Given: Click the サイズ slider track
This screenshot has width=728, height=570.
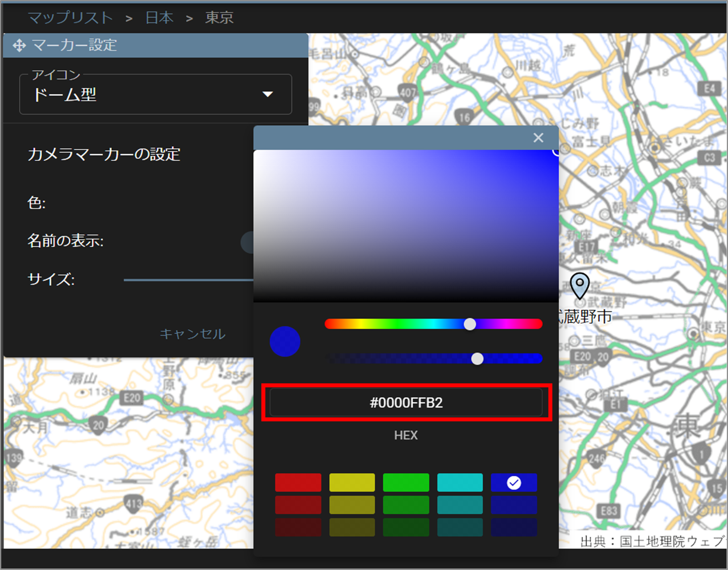Looking at the screenshot, I should point(189,280).
